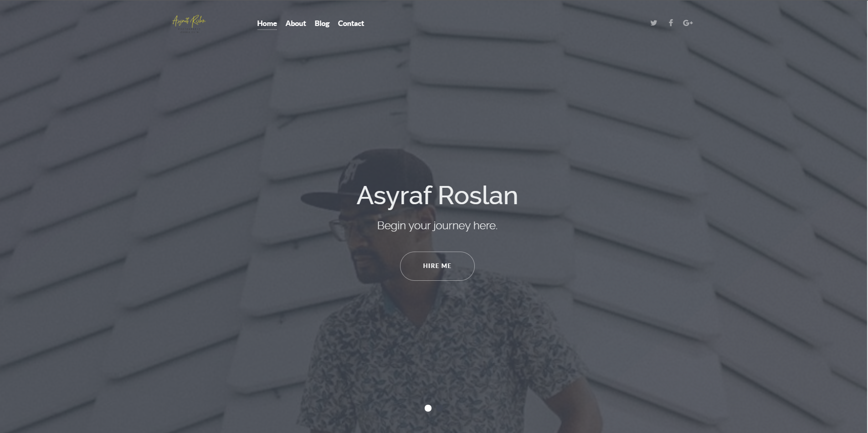Click the page's vertical scrollbar at right edge

867,216
